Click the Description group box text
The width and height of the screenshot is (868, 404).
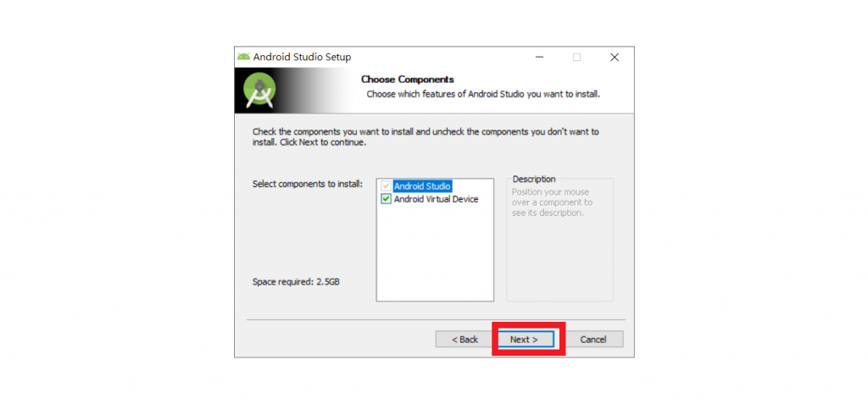click(552, 202)
